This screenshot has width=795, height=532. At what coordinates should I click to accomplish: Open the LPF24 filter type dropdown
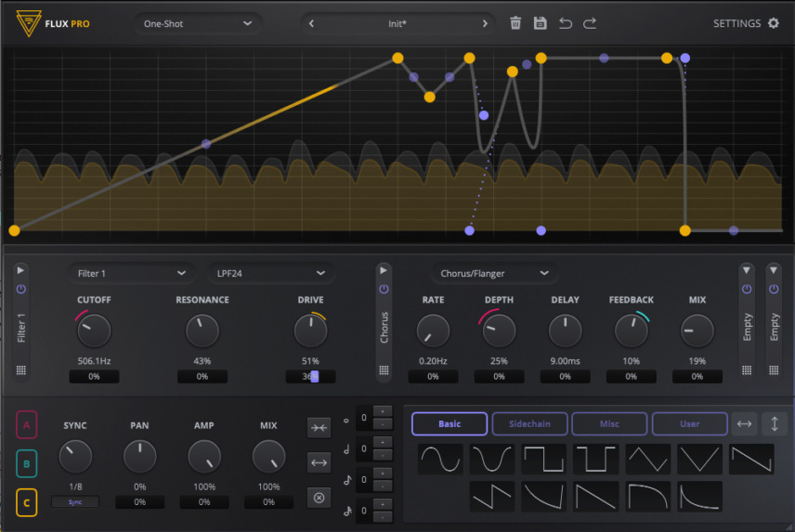click(270, 273)
